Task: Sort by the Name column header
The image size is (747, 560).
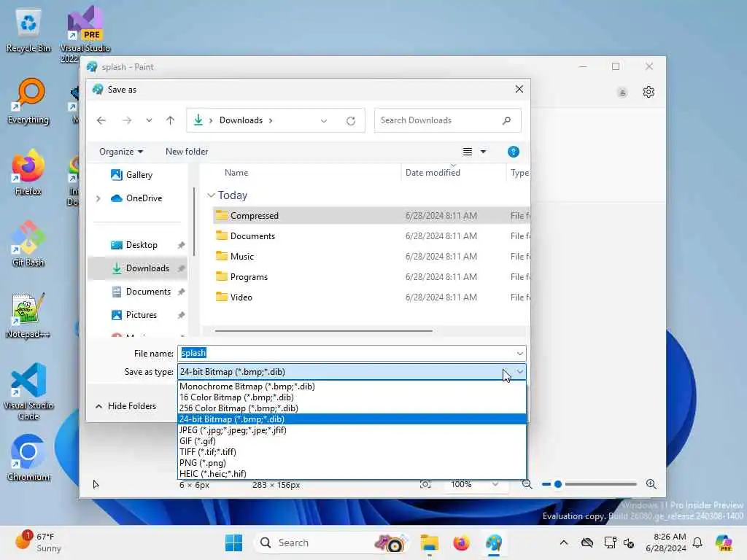Action: 236,173
